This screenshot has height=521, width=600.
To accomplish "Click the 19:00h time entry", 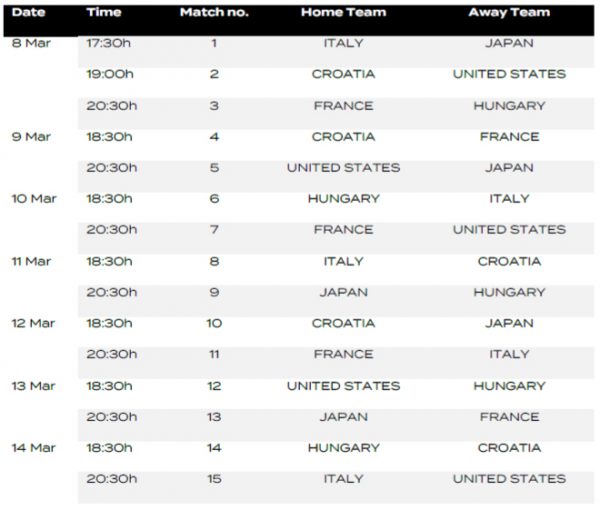I will click(x=110, y=74).
